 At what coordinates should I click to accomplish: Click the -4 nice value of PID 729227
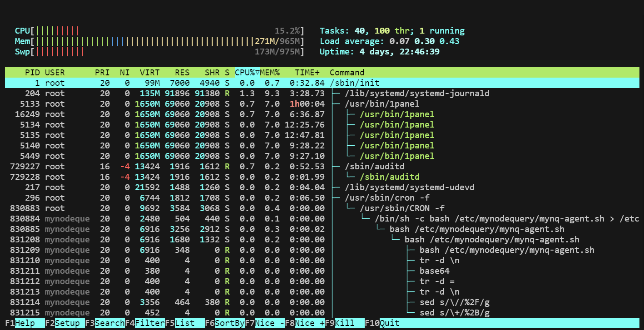click(x=125, y=167)
